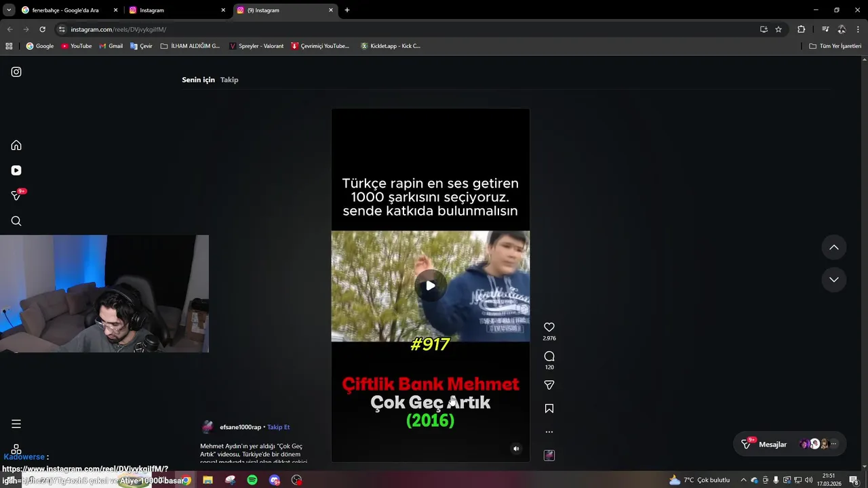The height and width of the screenshot is (488, 868).
Task: Open Chrome three-dot menu
Action: click(x=859, y=29)
